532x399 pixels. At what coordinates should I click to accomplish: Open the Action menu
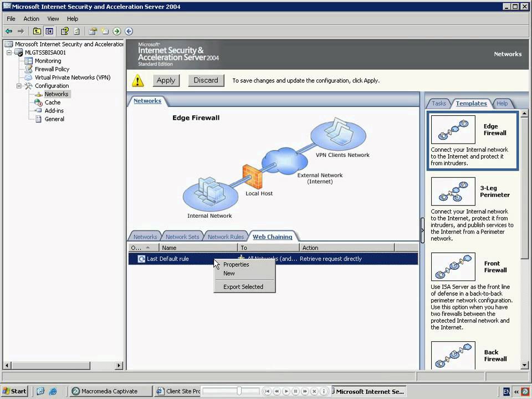point(31,19)
